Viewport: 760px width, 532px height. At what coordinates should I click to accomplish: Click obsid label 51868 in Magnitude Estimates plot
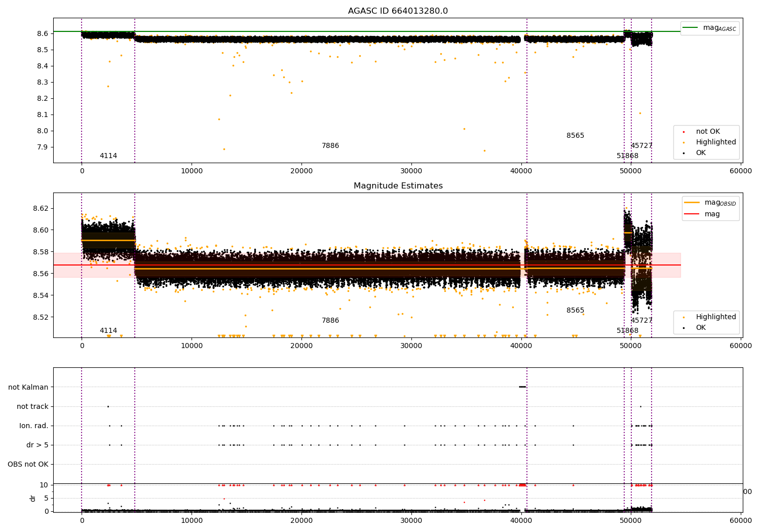627,330
